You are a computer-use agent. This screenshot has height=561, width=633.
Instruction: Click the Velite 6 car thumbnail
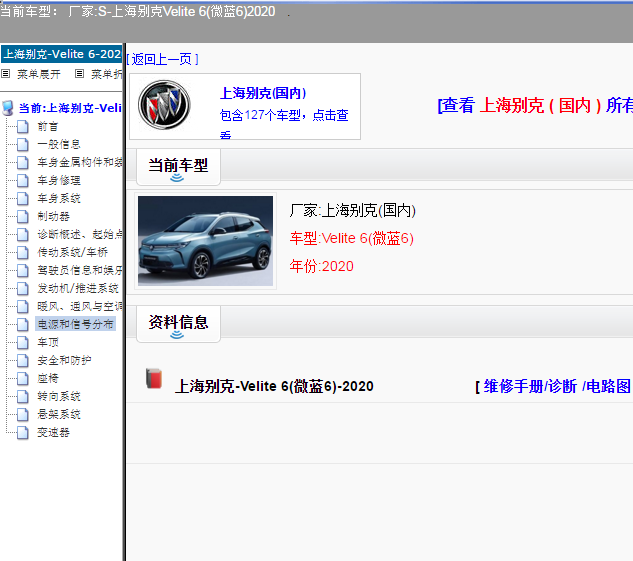pyautogui.click(x=205, y=241)
